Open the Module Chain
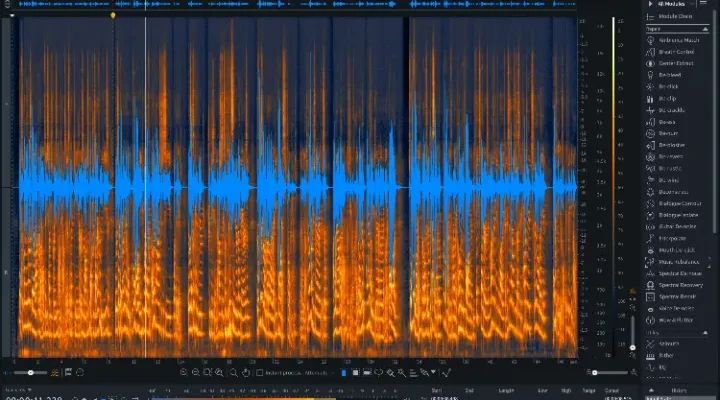 point(673,16)
